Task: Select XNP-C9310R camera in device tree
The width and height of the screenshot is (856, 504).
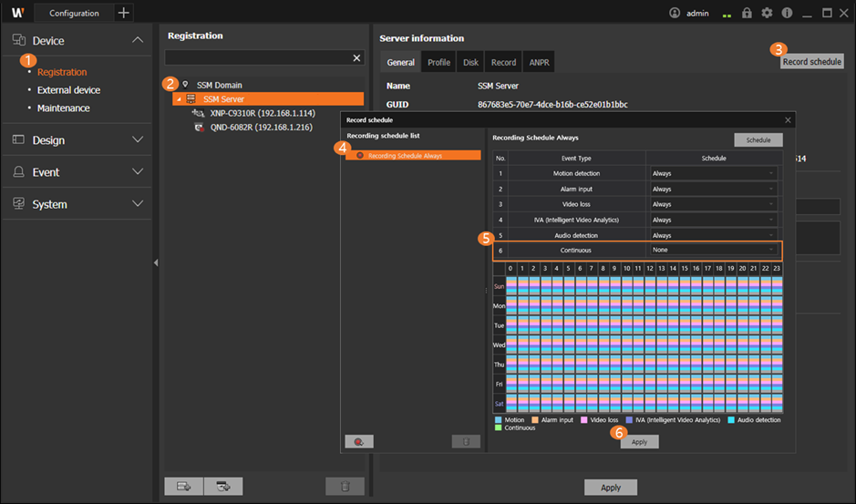Action: (262, 113)
